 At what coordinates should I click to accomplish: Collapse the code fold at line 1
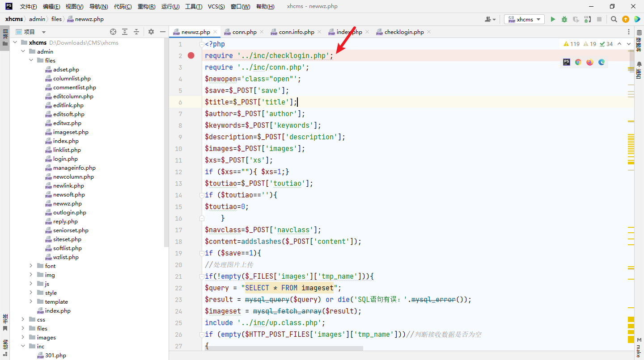(202, 44)
